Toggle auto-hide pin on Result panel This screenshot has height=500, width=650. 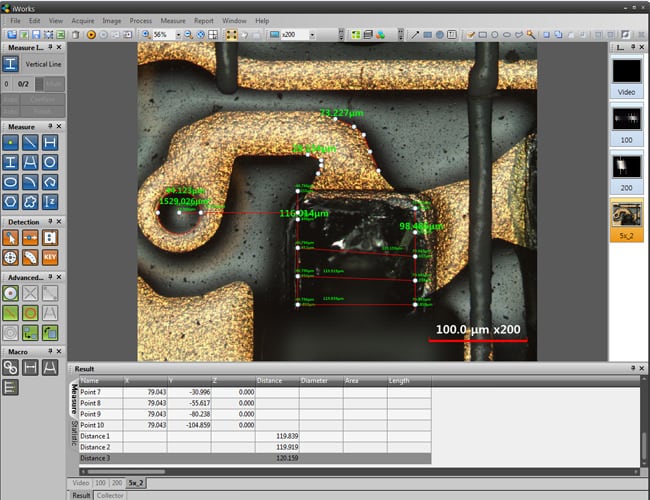[x=633, y=369]
